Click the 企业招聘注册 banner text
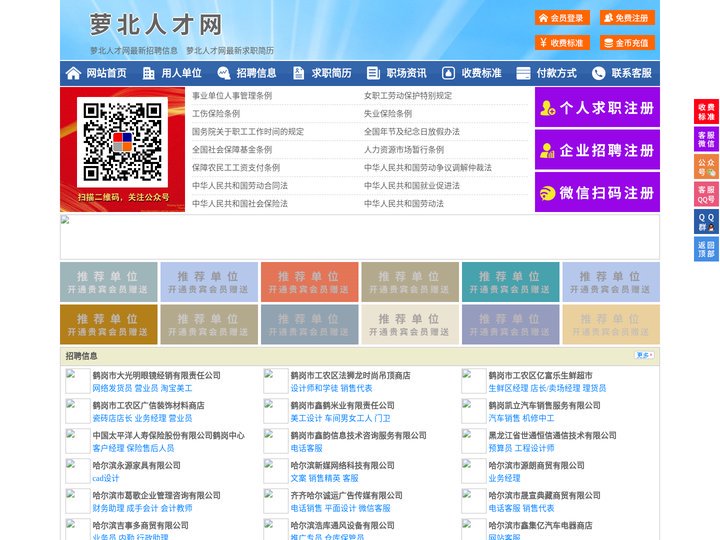This screenshot has width=720, height=540. pos(607,150)
